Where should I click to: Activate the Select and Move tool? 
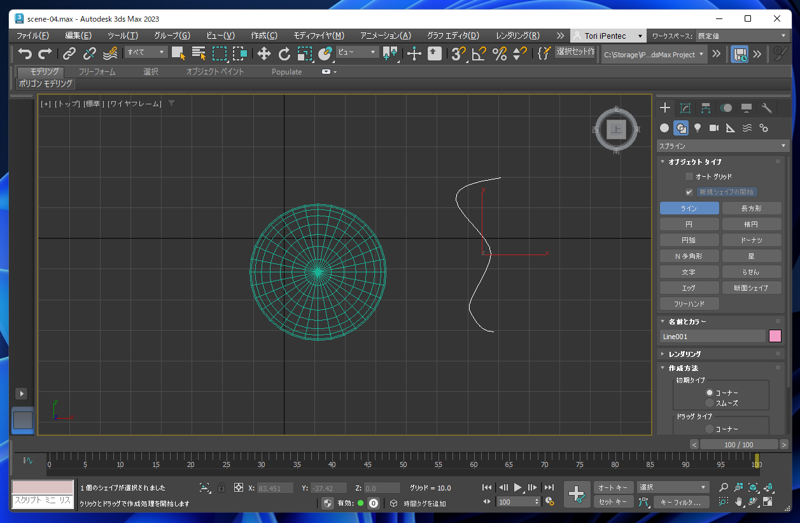tap(264, 54)
